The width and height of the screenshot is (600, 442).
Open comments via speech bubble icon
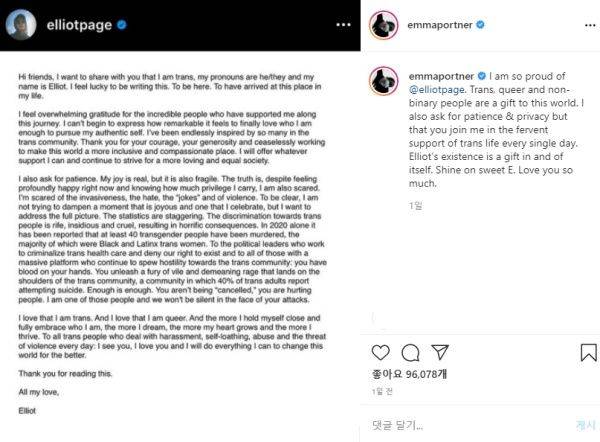coord(410,353)
